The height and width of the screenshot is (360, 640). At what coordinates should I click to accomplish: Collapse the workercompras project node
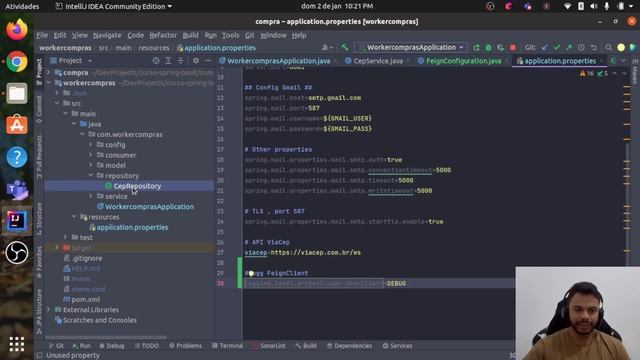coord(49,83)
